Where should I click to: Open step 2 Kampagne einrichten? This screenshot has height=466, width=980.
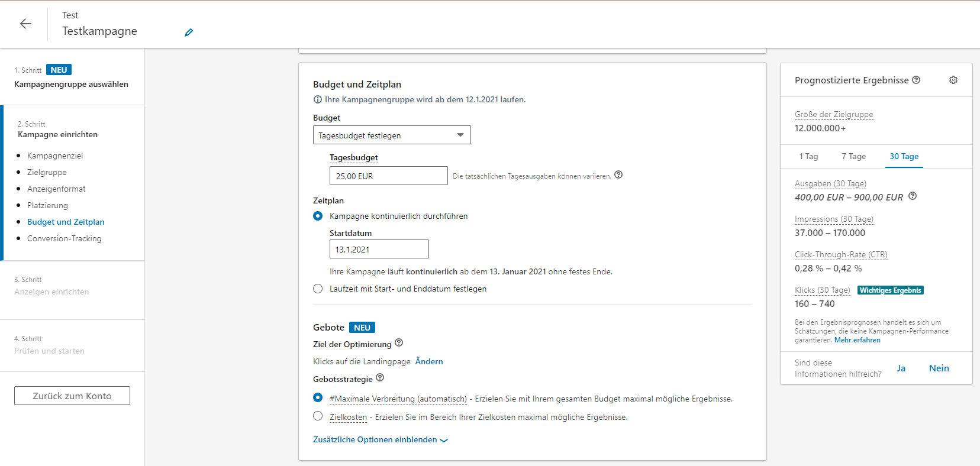57,134
